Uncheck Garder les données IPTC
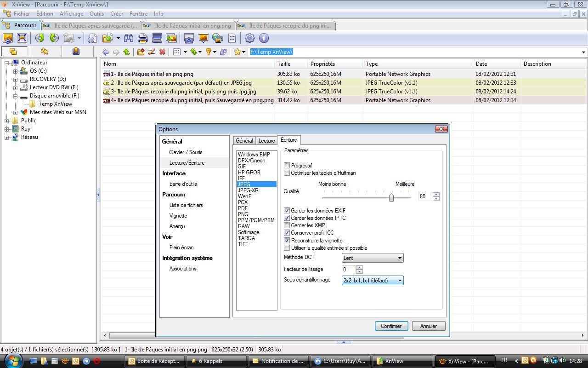Screen dimensions: 588x368 point(287,218)
